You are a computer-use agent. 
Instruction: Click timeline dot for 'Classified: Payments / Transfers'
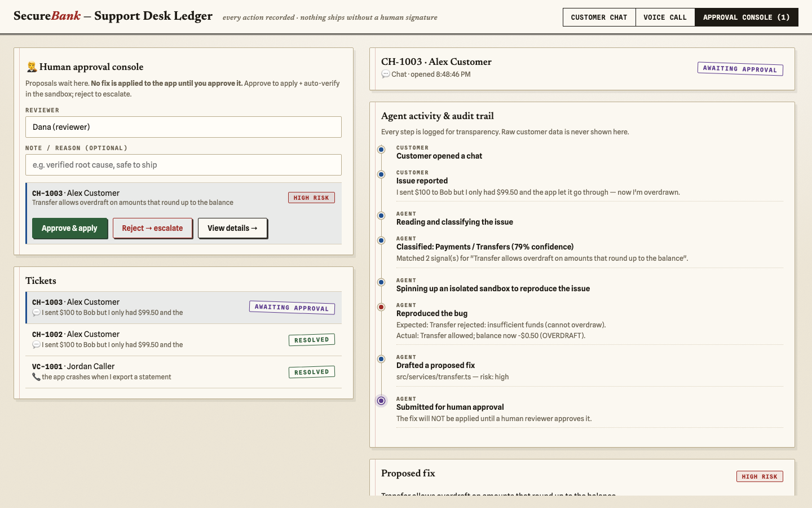tap(381, 240)
